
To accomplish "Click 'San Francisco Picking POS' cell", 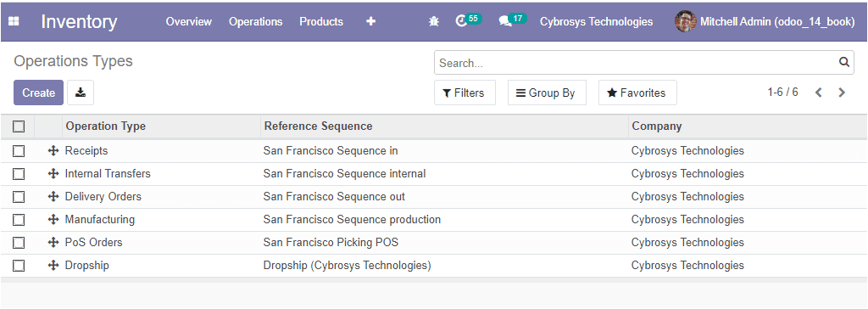I will click(x=331, y=243).
